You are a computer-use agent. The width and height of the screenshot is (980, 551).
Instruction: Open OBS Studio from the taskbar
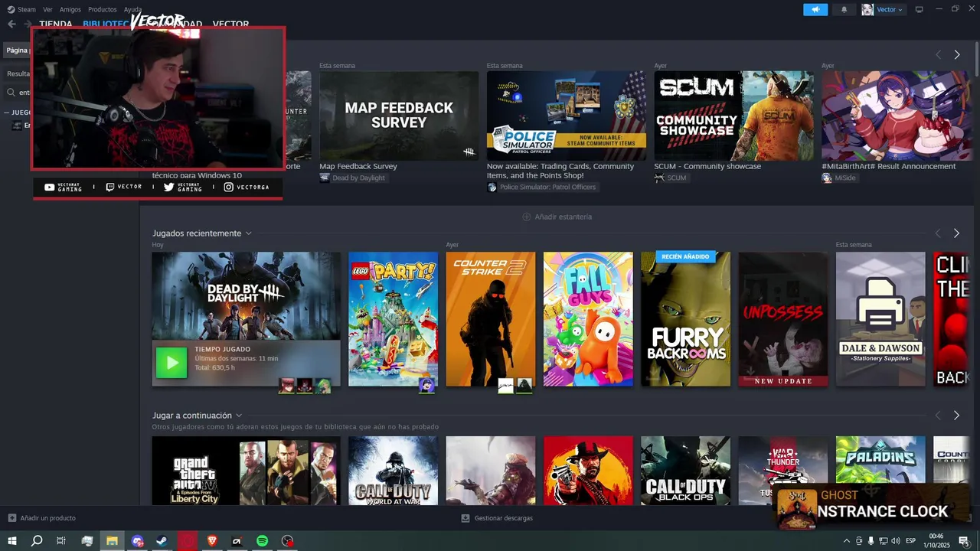(287, 541)
